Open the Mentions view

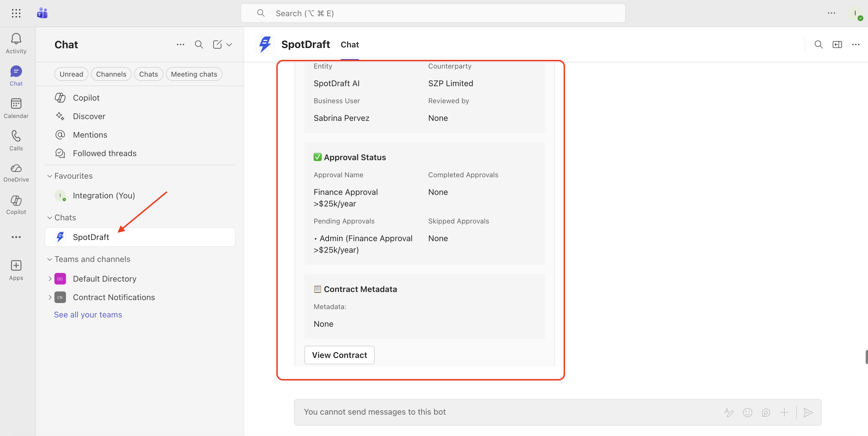pos(90,135)
